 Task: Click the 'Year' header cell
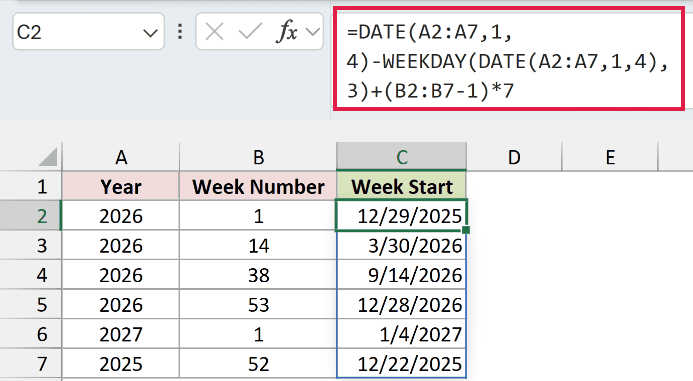click(x=121, y=186)
